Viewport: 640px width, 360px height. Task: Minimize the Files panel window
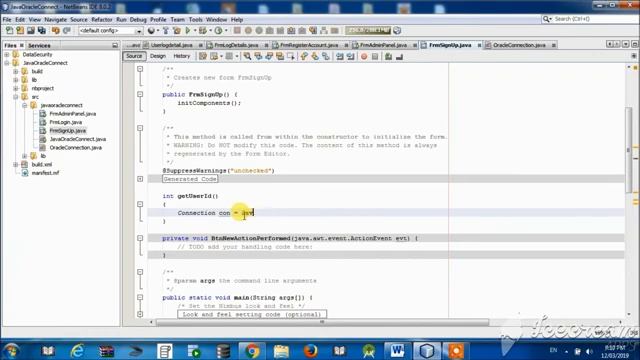pyautogui.click(x=115, y=46)
